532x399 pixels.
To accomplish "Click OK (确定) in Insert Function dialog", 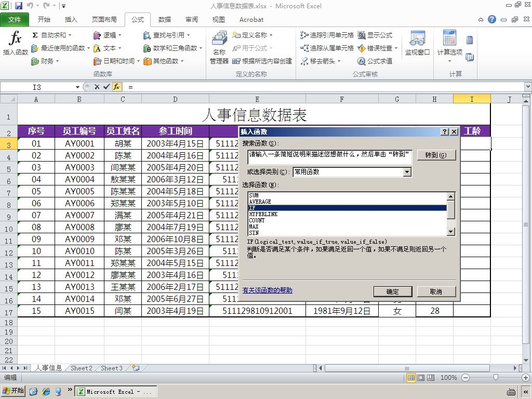I will point(393,291).
